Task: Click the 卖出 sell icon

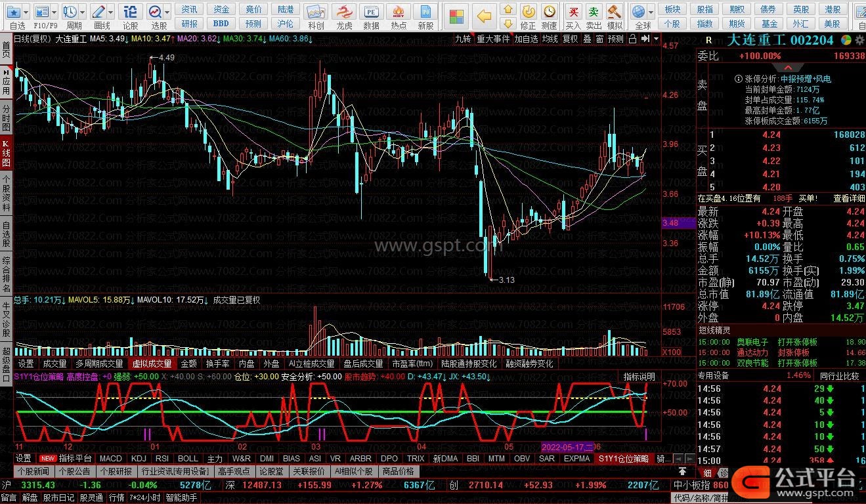Action: pyautogui.click(x=594, y=11)
